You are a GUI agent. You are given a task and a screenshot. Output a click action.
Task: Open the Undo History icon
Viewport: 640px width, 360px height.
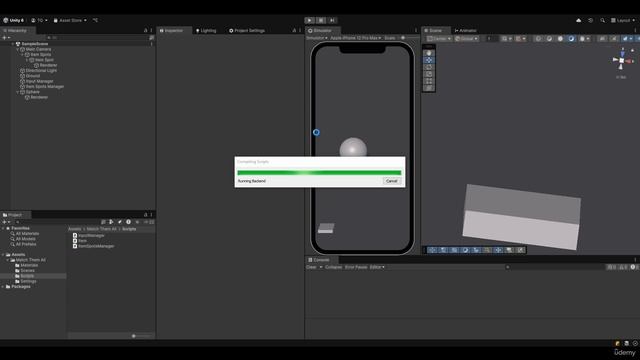pos(590,20)
